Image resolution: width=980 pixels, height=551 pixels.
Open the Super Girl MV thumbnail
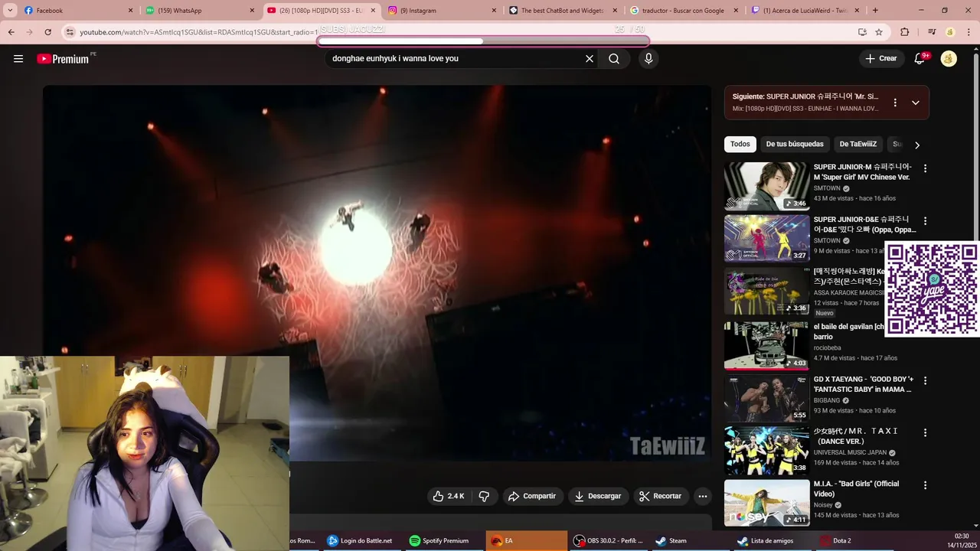click(766, 186)
